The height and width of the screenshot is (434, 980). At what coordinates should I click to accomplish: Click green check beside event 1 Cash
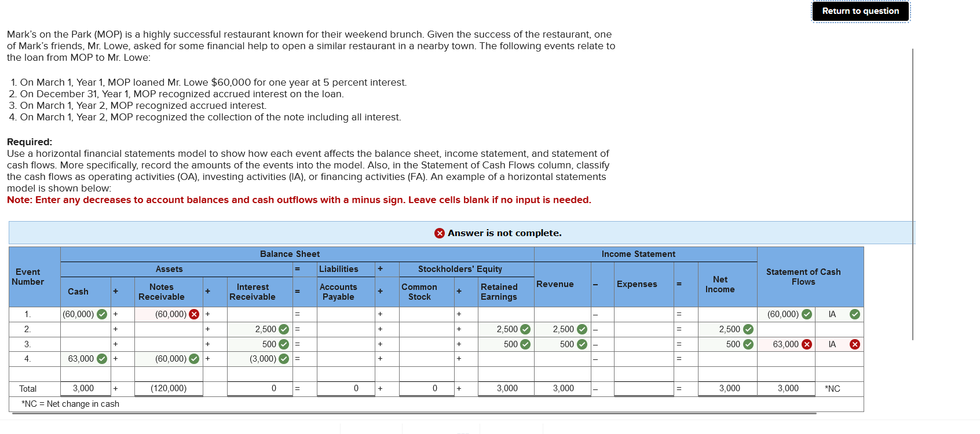click(x=102, y=314)
